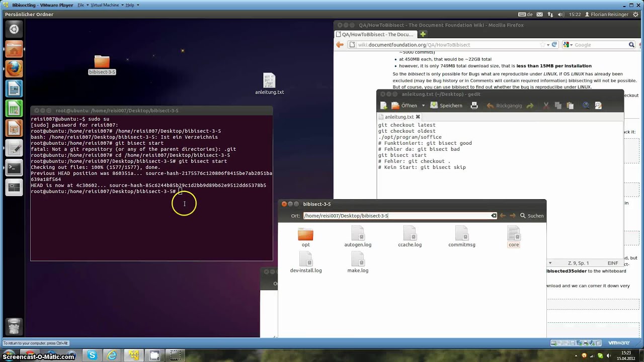Click the gedit Redo arrow
644x362 pixels.
click(x=530, y=106)
